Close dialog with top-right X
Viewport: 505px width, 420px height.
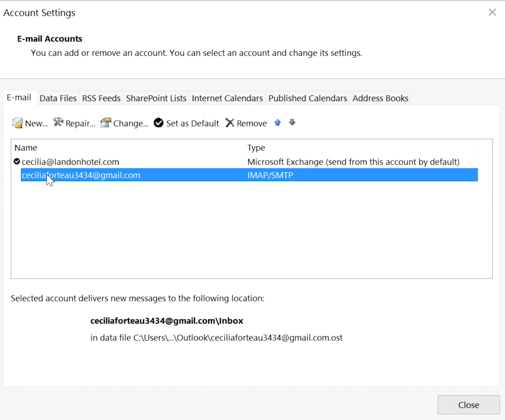click(x=492, y=12)
